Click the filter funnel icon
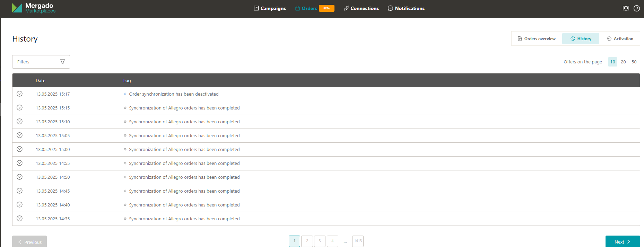 (x=62, y=62)
